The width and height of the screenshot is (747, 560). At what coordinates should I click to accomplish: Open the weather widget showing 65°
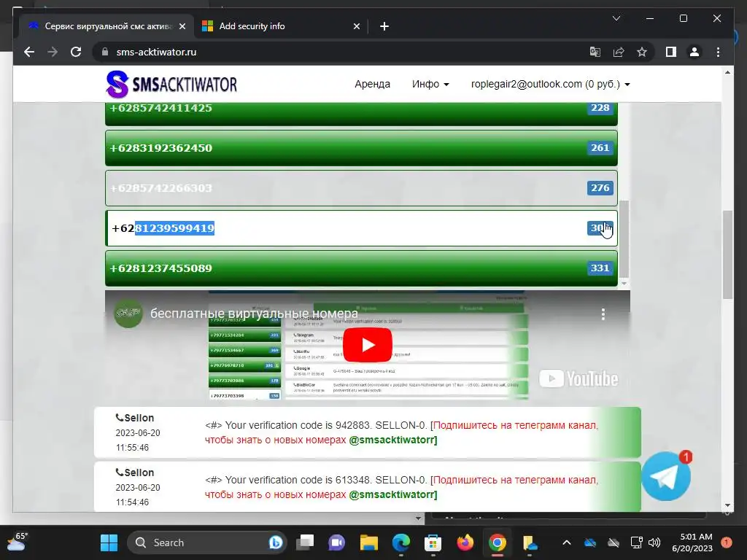tap(18, 542)
